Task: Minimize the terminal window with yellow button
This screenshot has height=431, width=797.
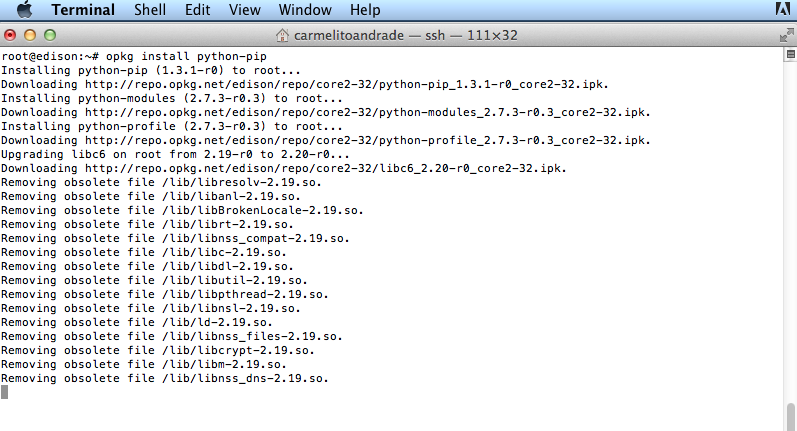Action: click(30, 34)
